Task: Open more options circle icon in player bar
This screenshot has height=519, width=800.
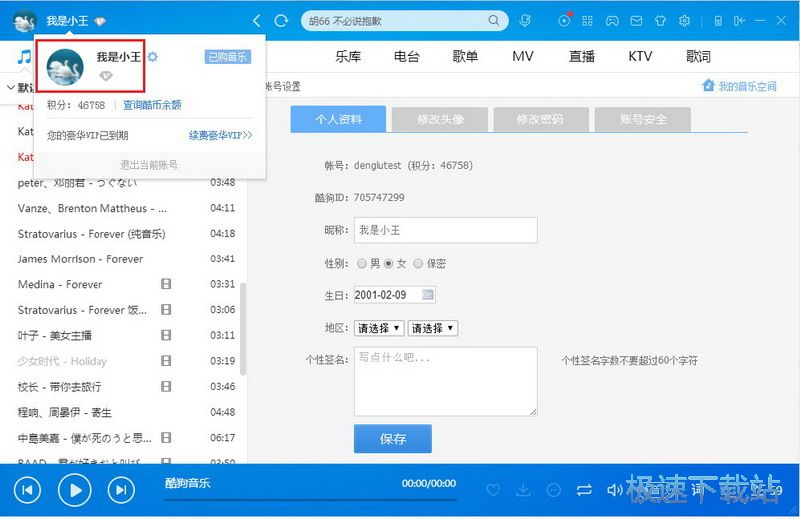Action: (x=554, y=490)
